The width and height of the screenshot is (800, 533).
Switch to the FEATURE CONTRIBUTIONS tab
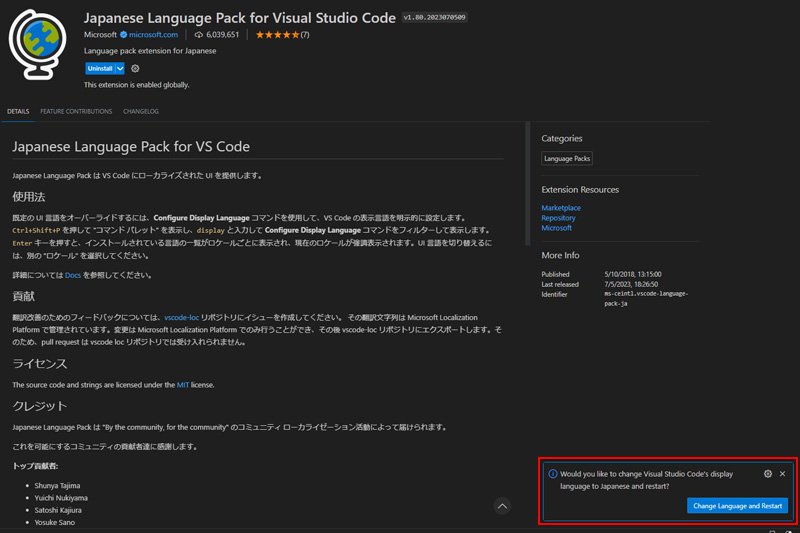pos(76,111)
